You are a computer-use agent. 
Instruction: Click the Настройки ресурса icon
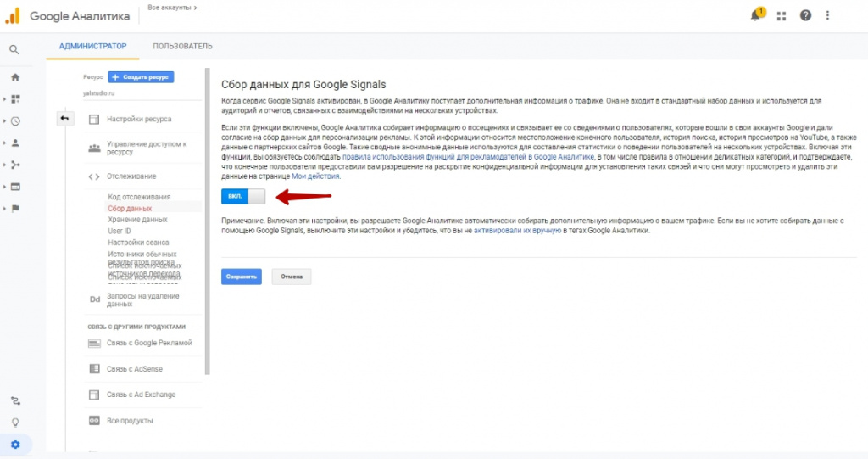point(94,119)
